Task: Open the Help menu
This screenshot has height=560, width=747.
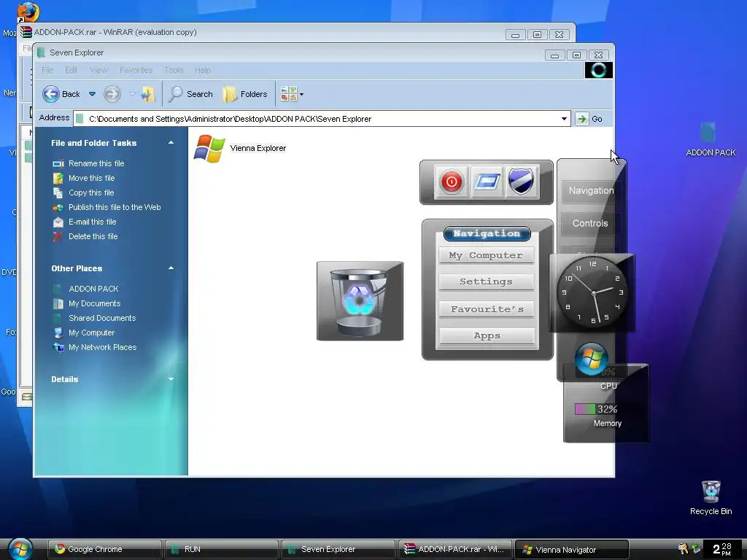Action: 203,70
